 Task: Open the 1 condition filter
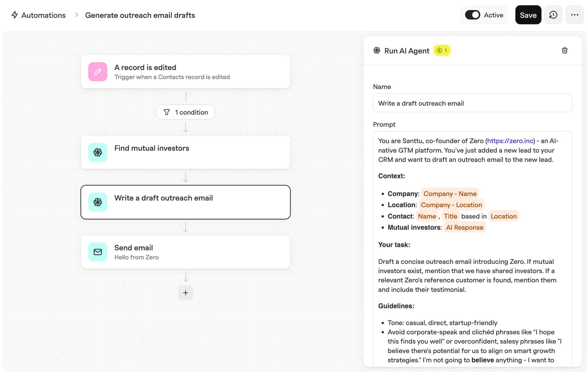185,112
